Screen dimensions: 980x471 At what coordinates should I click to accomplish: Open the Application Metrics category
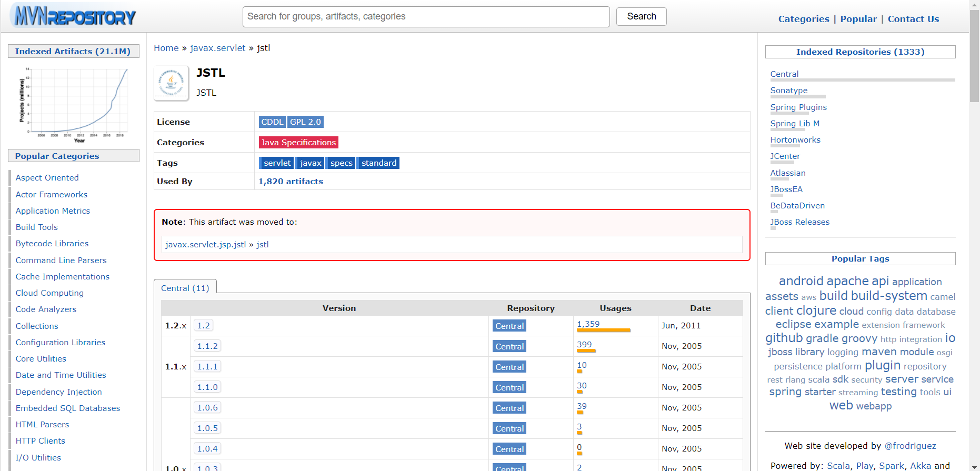(53, 211)
